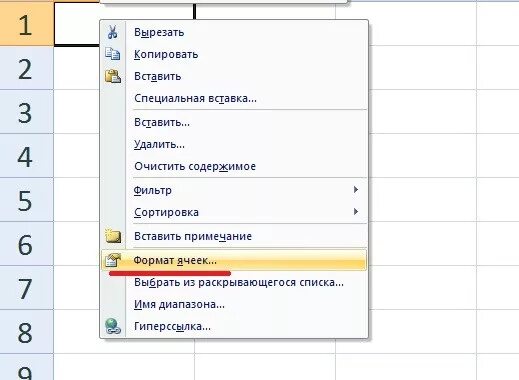519x380 pixels.
Task: Select Копировать menu entry
Action: 234,54
